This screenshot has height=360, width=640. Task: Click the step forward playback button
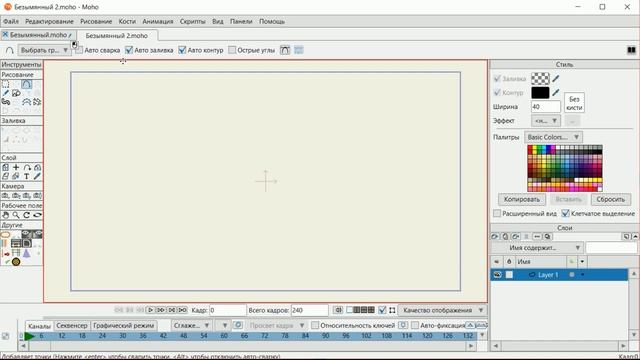pyautogui.click(x=161, y=310)
